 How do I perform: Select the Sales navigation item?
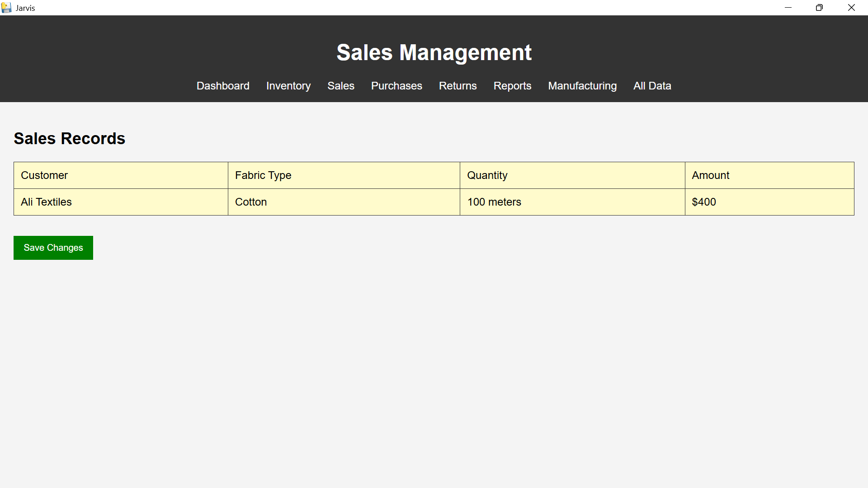coord(341,86)
